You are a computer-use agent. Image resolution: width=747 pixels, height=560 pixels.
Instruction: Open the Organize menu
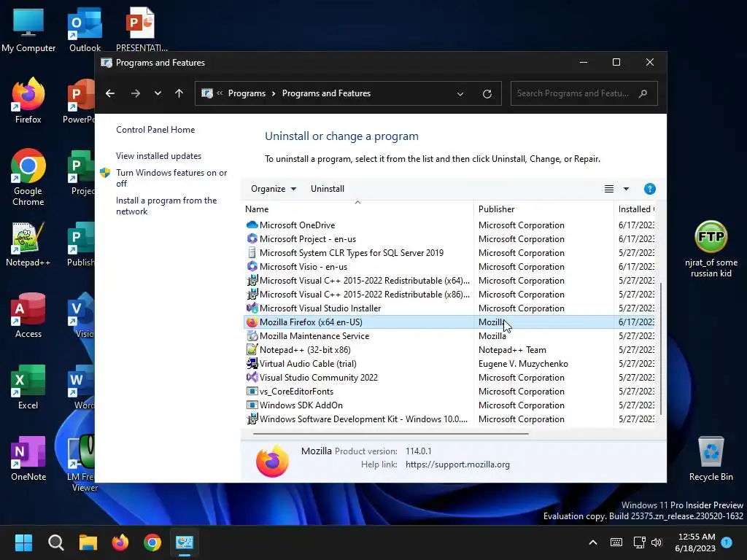(274, 189)
